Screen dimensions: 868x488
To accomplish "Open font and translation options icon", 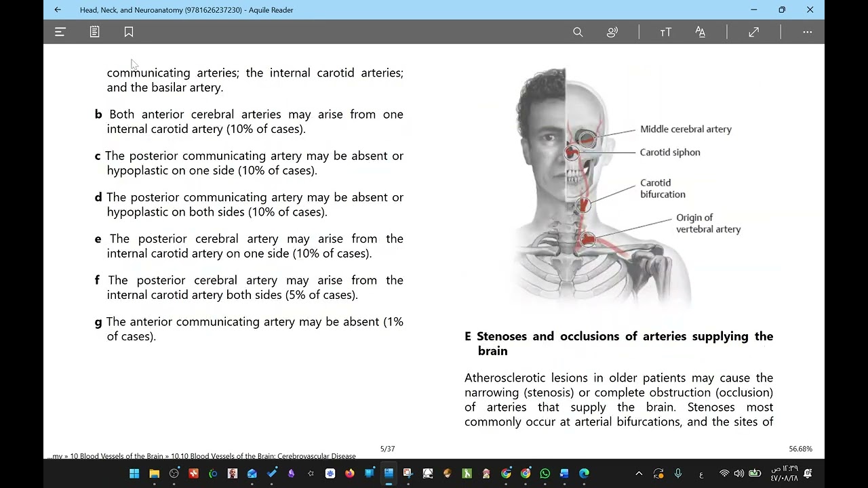I will [x=701, y=32].
